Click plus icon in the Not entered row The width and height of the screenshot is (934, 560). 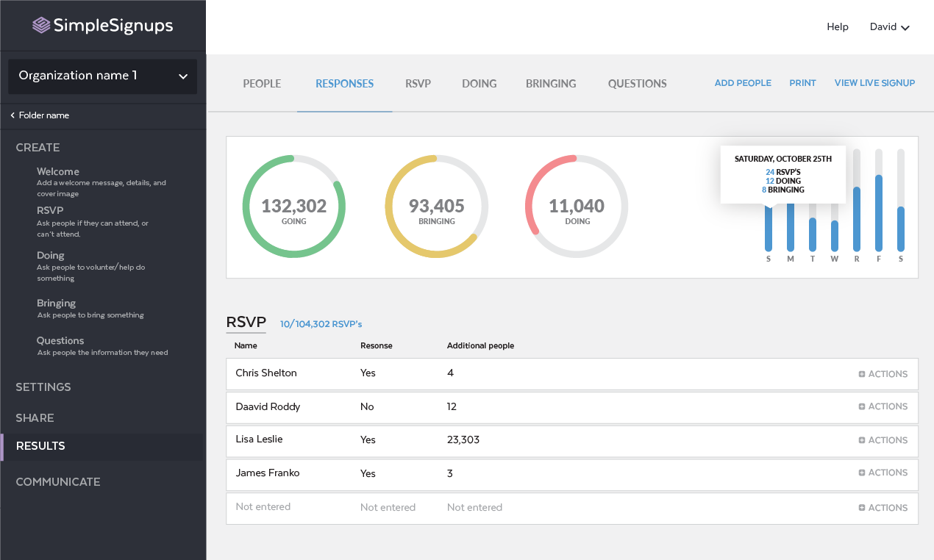click(x=862, y=508)
